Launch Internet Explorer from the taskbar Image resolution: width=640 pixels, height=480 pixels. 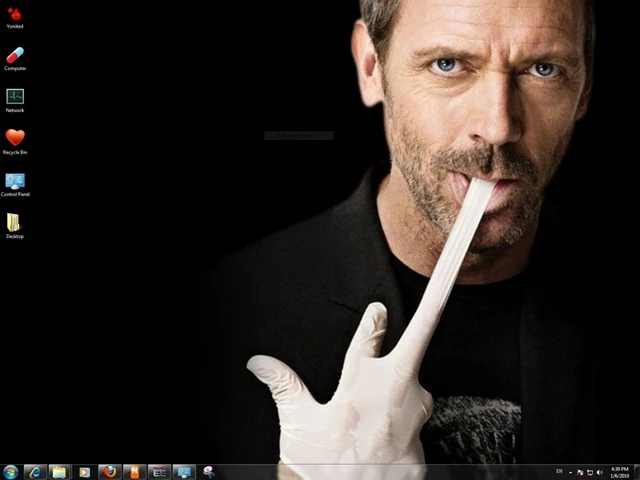coord(35,472)
